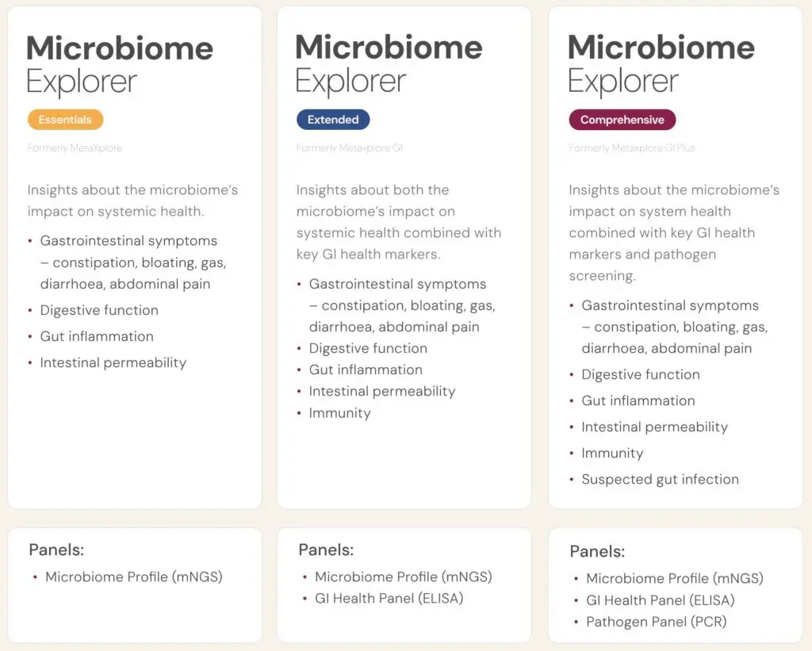Click the Comprehensive card's Microbiome Explorer heading
Screen dimensions: 812x651
661,64
